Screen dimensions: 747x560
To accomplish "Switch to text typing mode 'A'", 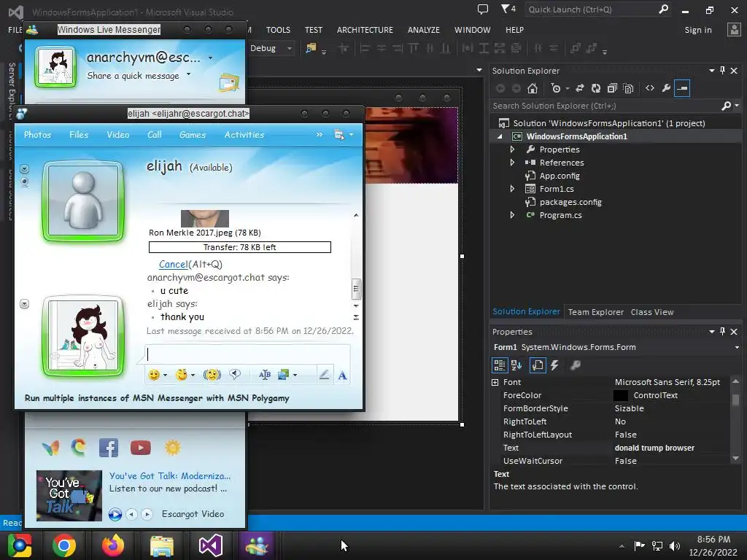I will (342, 376).
